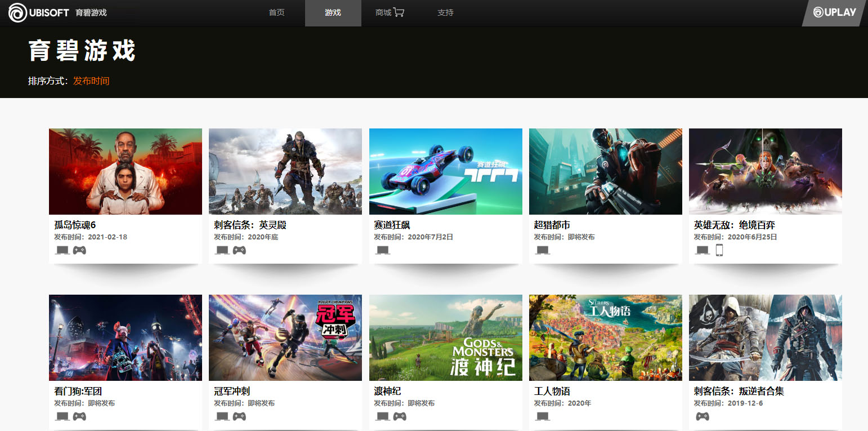Open the 支持 menu item
Screen dimensions: 868x431
click(445, 12)
